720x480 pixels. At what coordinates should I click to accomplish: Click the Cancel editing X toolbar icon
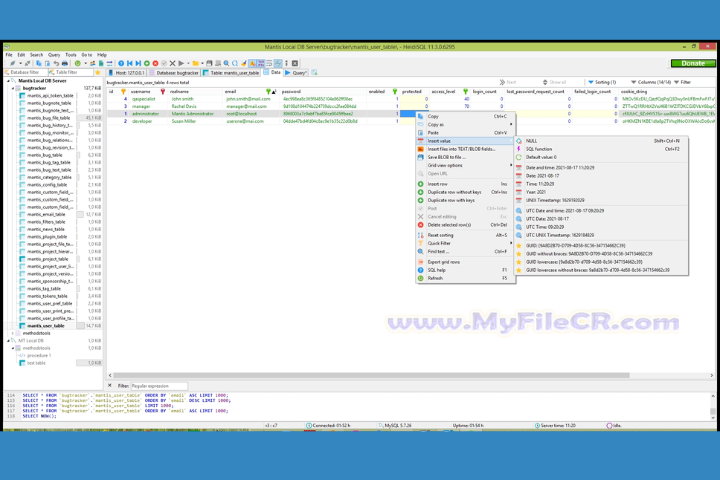coord(173,63)
